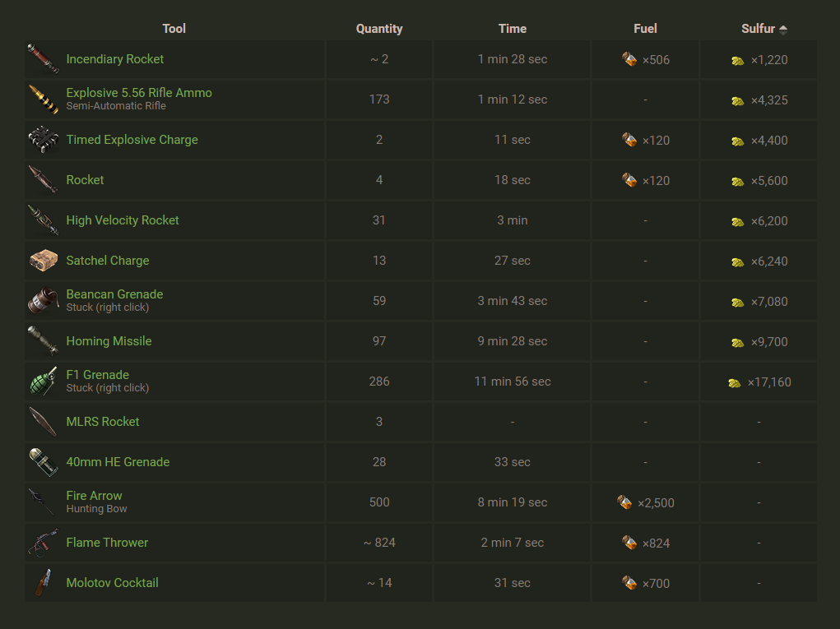Open the Fire Arrow link
The image size is (840, 629).
point(94,496)
